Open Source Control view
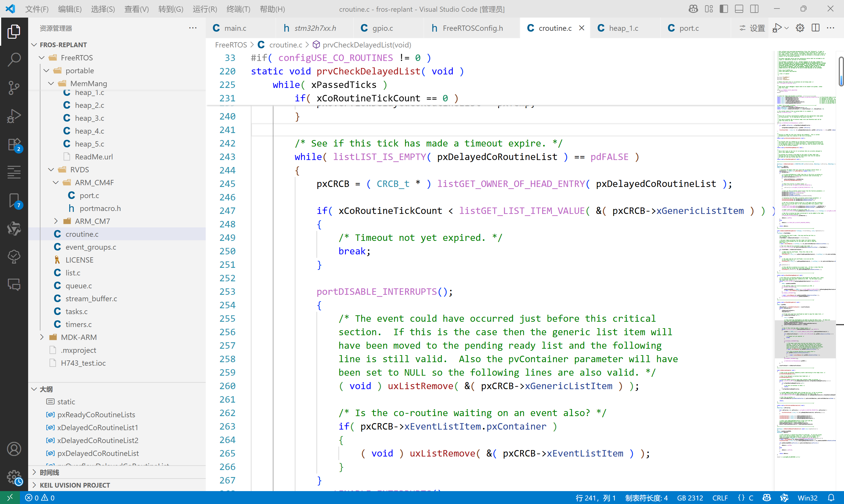The width and height of the screenshot is (844, 504). coord(14,88)
